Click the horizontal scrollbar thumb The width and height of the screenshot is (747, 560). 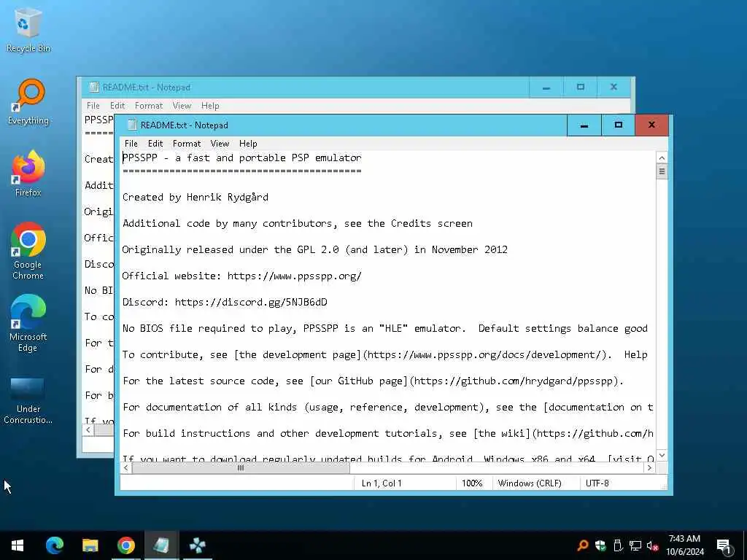[241, 468]
